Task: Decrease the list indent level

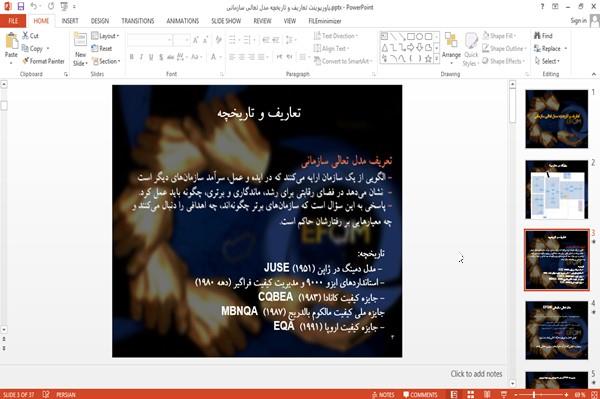Action: pos(266,40)
